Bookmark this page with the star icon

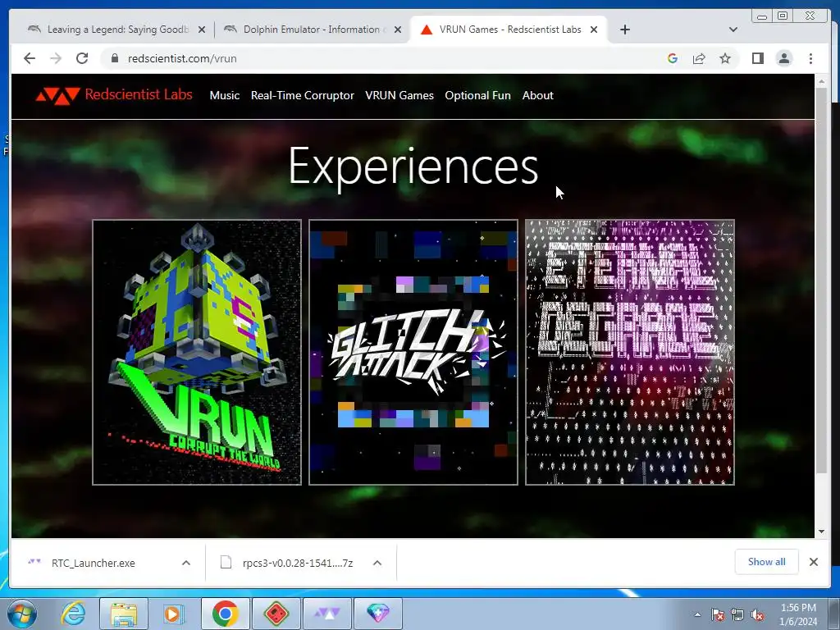(725, 58)
